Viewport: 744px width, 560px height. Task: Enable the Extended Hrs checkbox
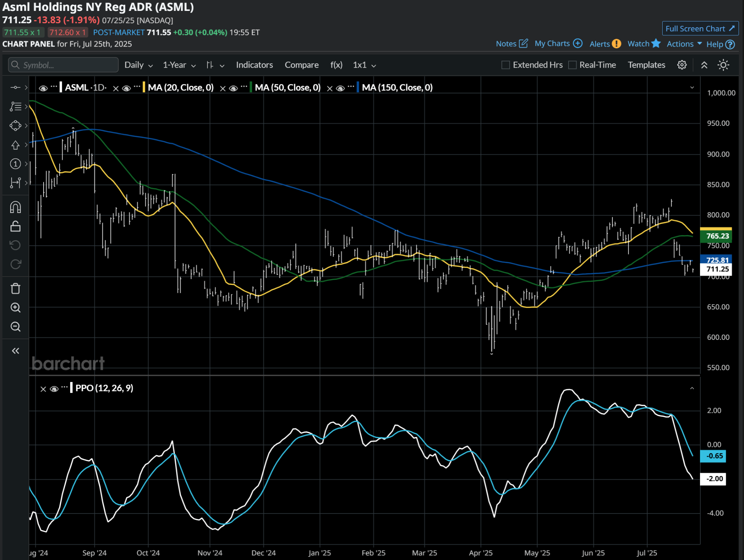click(x=505, y=65)
